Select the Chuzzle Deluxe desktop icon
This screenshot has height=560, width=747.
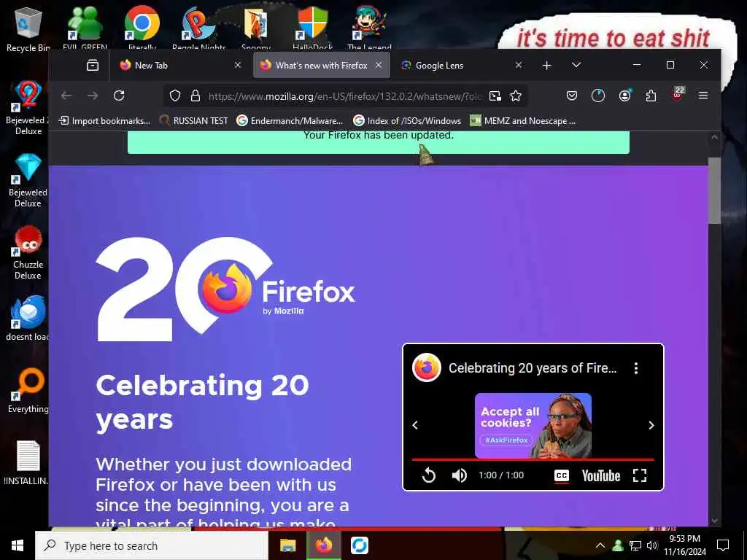click(28, 252)
